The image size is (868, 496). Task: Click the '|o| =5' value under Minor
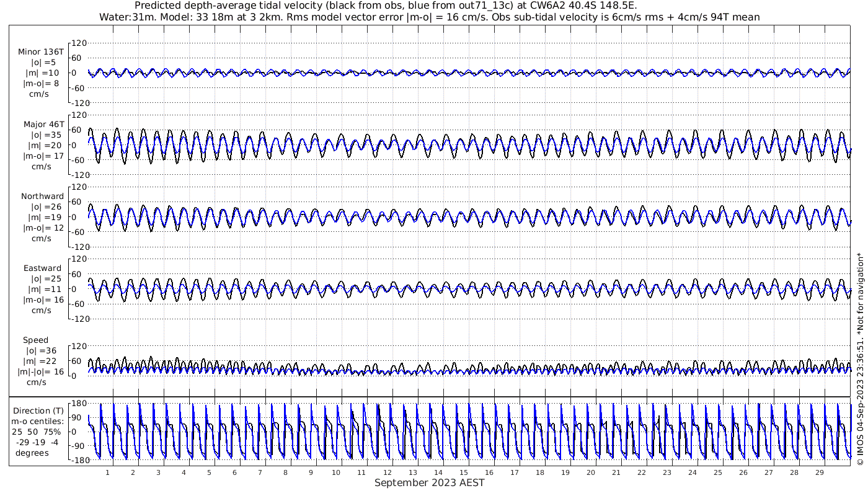(x=43, y=62)
